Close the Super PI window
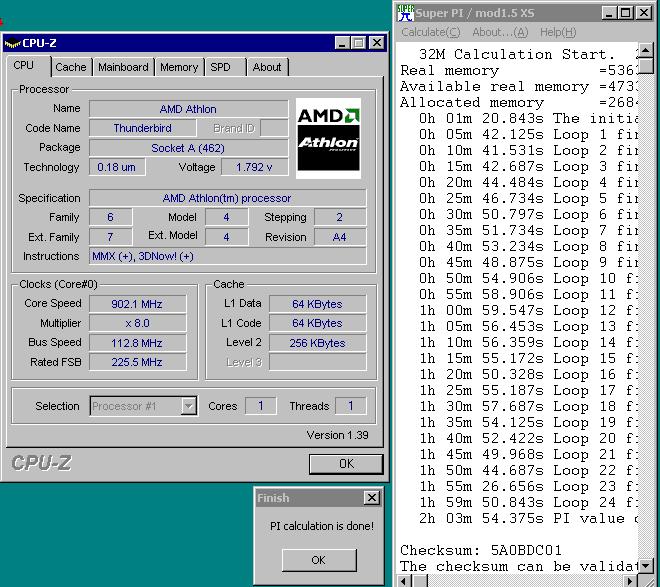 644,13
